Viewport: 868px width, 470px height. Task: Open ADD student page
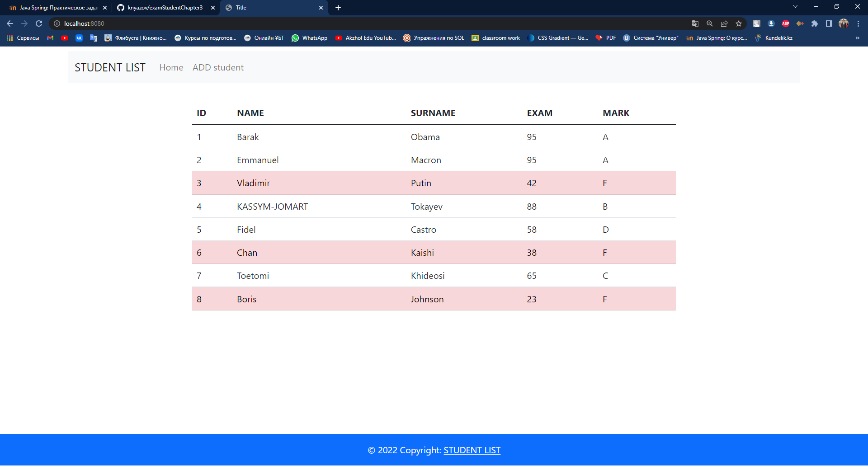(x=218, y=67)
